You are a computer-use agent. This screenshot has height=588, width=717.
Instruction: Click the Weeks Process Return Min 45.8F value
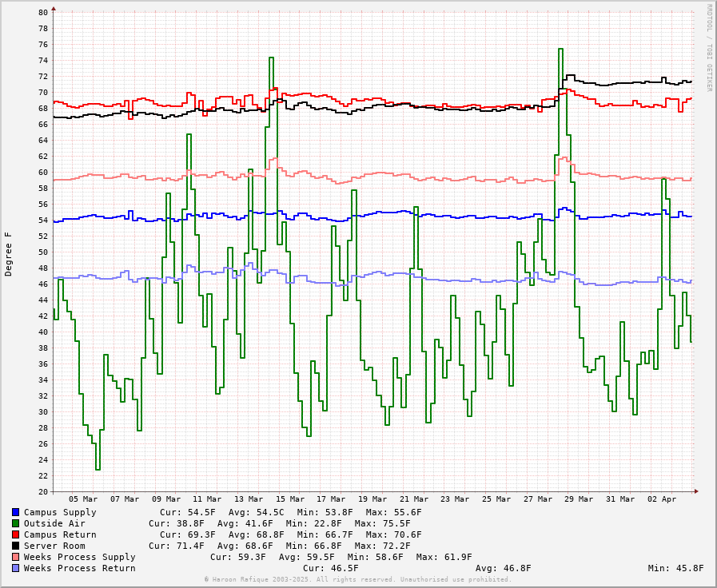click(676, 568)
